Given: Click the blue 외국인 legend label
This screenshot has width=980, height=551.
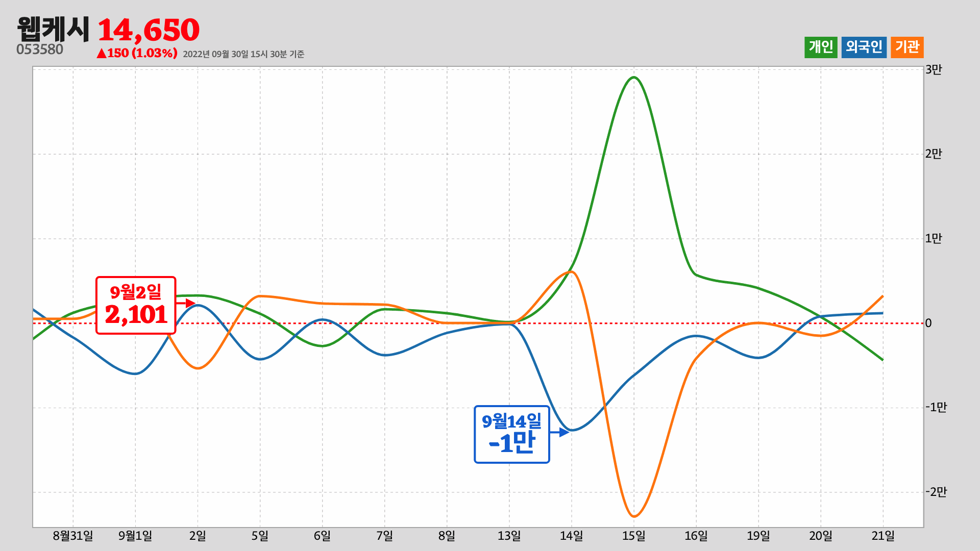Looking at the screenshot, I should pyautogui.click(x=864, y=47).
